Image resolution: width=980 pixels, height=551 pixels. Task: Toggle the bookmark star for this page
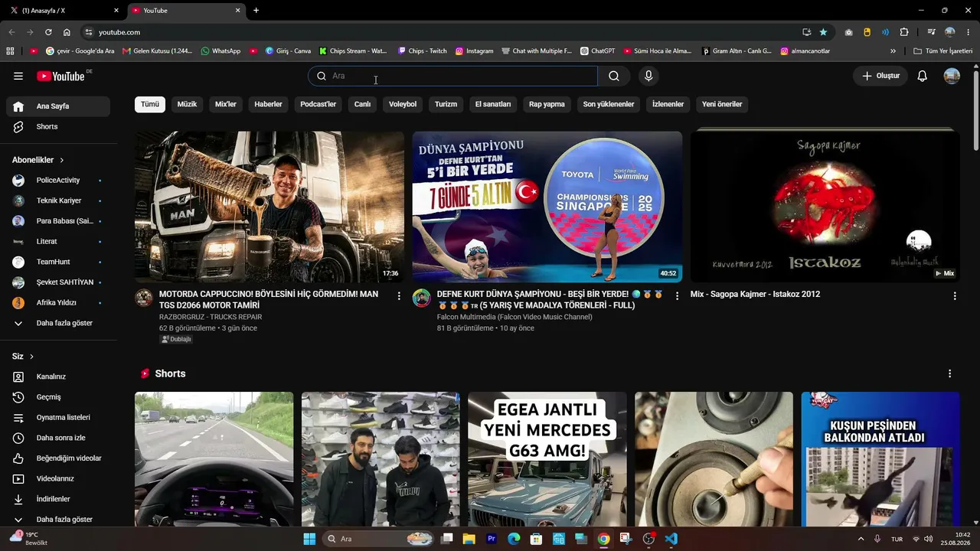823,32
